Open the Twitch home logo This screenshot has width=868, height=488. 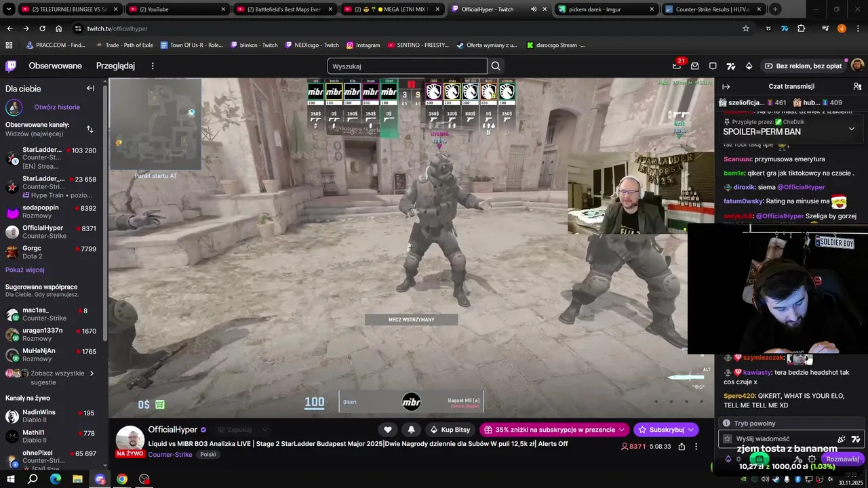coord(11,66)
